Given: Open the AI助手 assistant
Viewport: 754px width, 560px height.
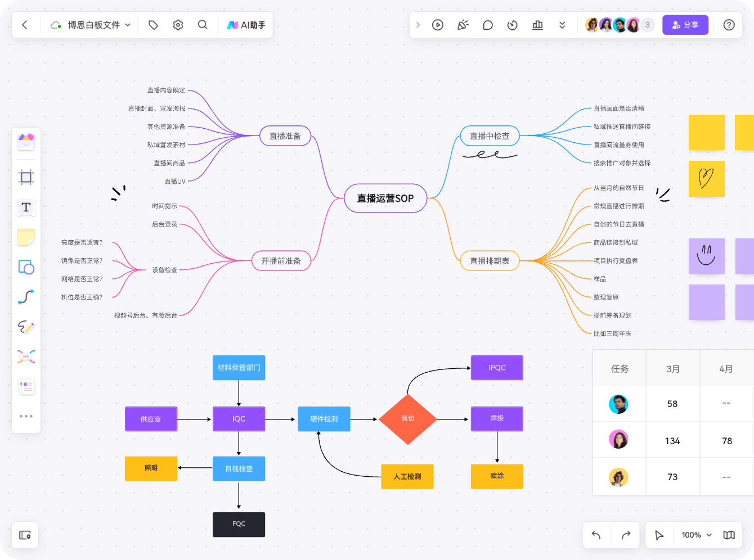Looking at the screenshot, I should point(246,25).
